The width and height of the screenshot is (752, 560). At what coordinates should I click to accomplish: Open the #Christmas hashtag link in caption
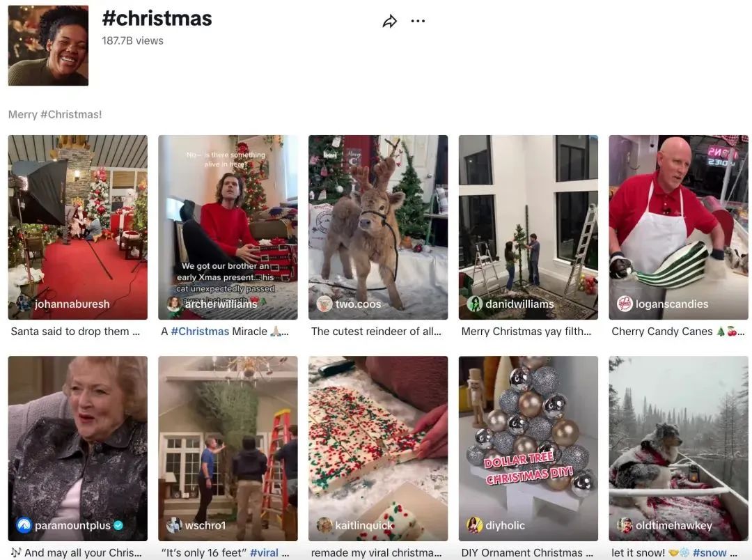200,332
